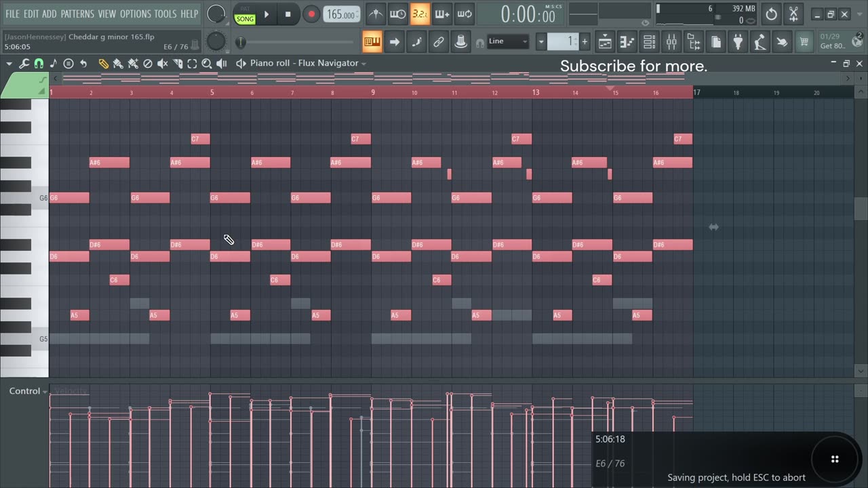Open the HELP menu
Screen dimensions: 868x488
coord(189,14)
